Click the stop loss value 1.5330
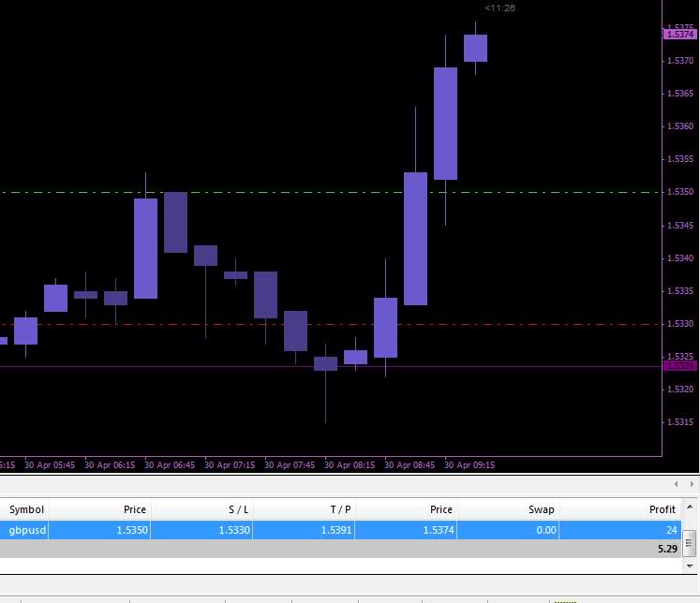 (234, 530)
